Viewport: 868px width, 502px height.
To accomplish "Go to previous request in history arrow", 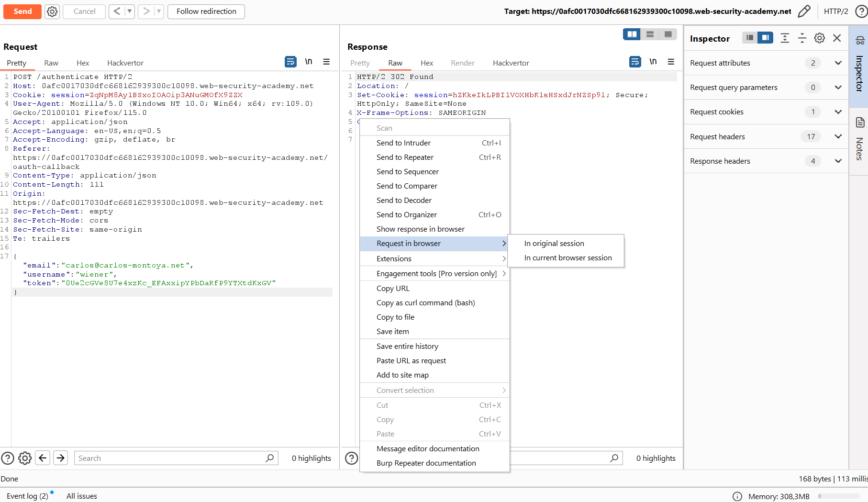I will 117,11.
